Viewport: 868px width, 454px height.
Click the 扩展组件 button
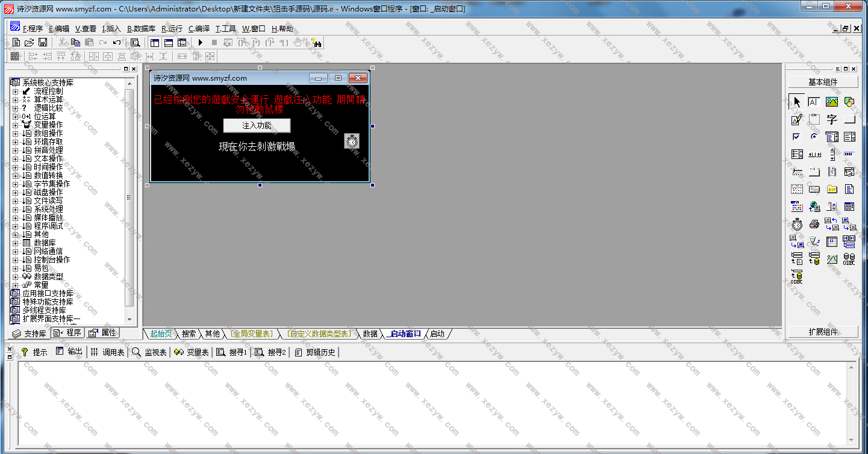pos(823,332)
